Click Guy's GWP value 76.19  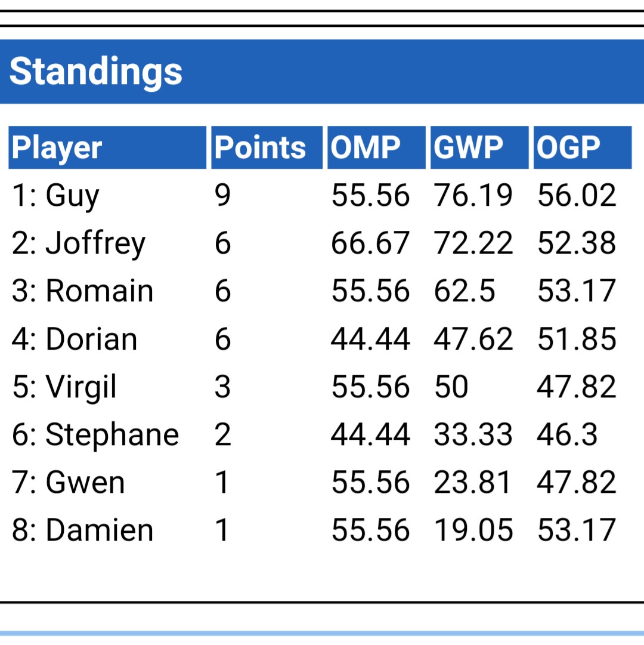(x=473, y=196)
